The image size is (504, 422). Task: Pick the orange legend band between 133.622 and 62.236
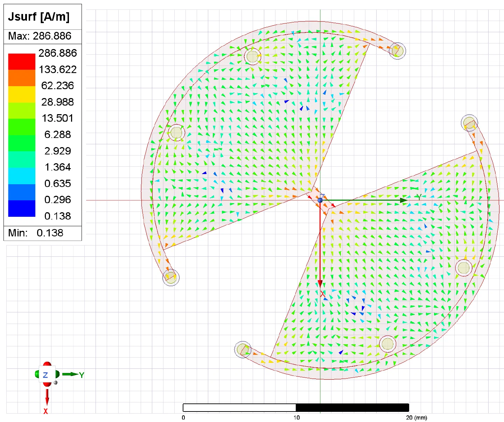[22, 78]
